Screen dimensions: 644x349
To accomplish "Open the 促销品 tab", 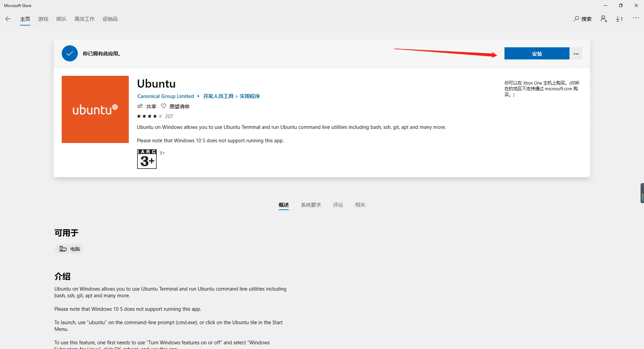I will click(110, 19).
